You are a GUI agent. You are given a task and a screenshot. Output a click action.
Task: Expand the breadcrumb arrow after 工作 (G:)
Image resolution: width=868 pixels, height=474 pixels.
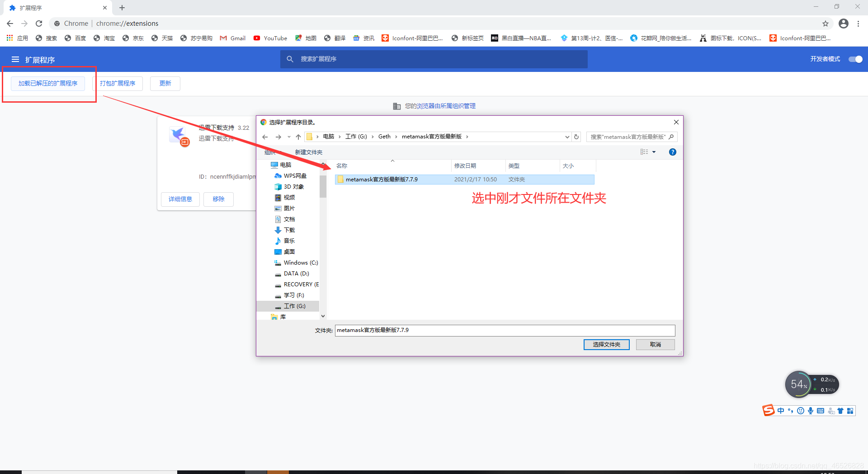click(373, 137)
